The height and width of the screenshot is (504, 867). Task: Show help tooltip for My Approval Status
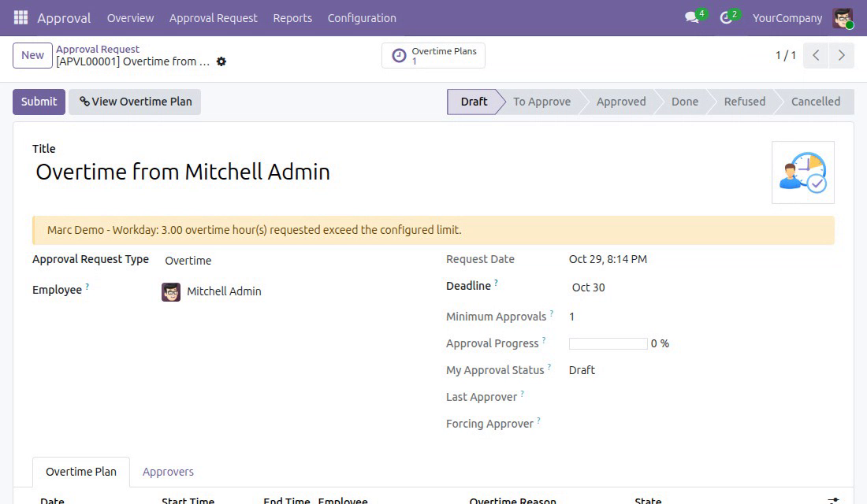click(x=549, y=366)
